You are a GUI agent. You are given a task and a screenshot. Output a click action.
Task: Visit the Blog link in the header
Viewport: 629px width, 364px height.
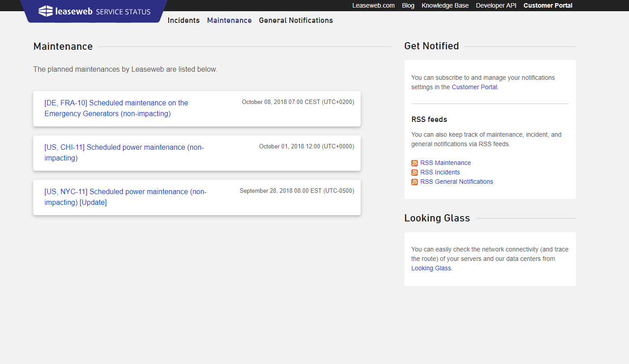[x=408, y=5]
